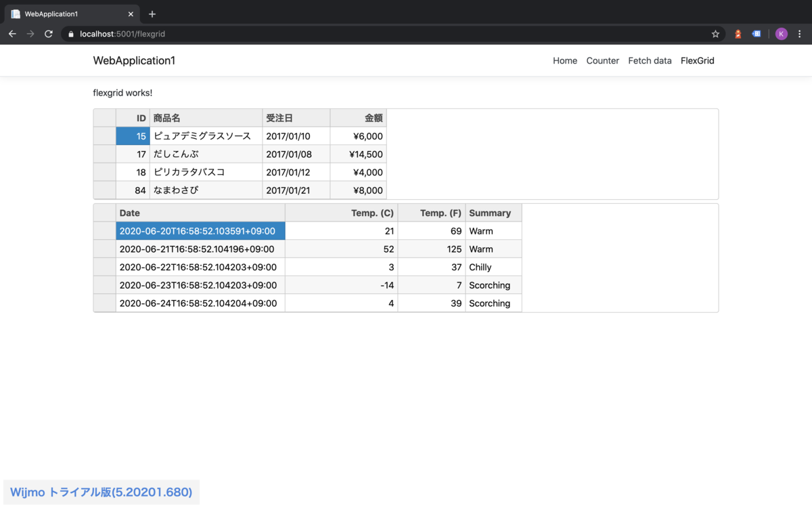
Task: Click the lock icon in the address bar
Action: tap(70, 34)
